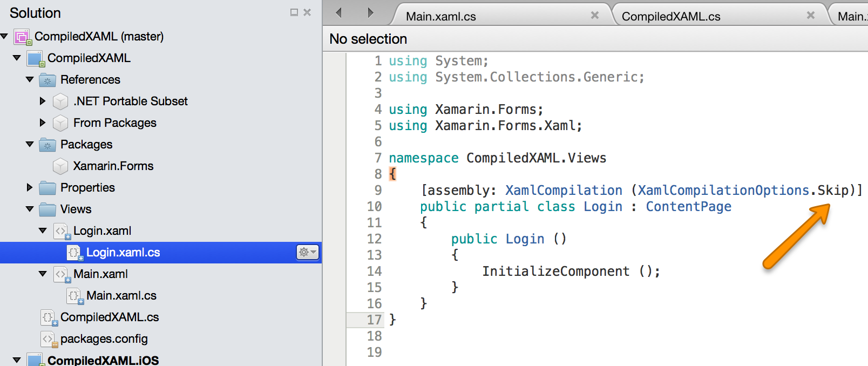Switch to the Main.xaml.cs tab
The width and height of the screenshot is (868, 366).
[440, 16]
